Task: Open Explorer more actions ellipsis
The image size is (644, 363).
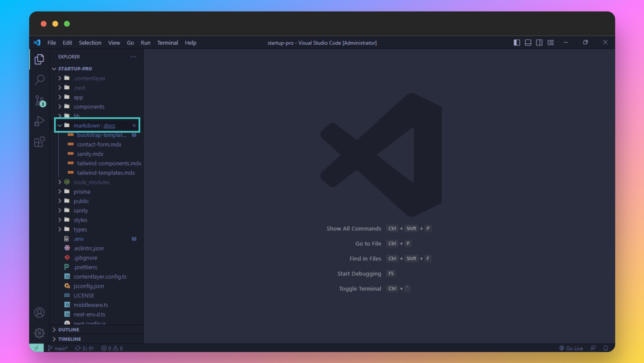Action: [133, 57]
